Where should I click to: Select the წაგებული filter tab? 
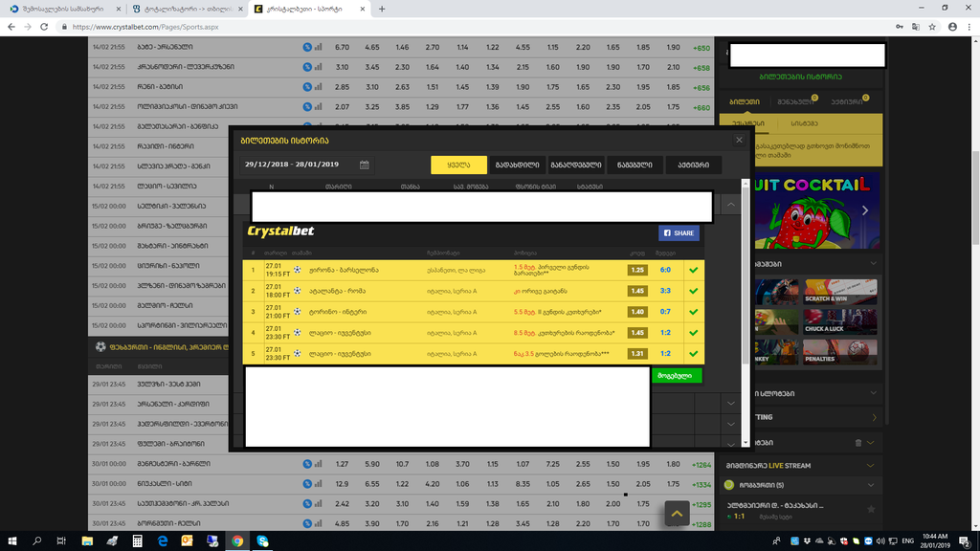635,165
